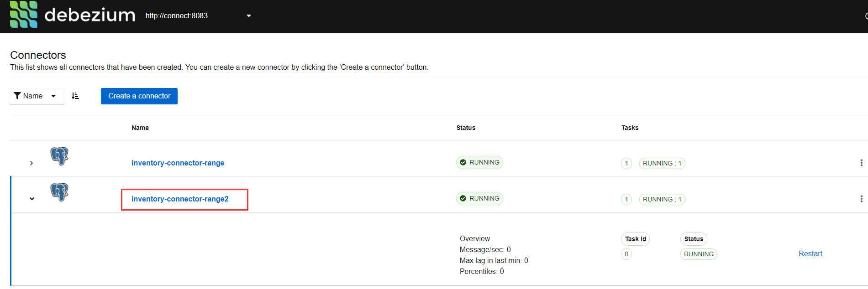Click RUNNING : 1 tasks badge for inventory-connector-range
Screen dimensions: 868x289
point(662,163)
